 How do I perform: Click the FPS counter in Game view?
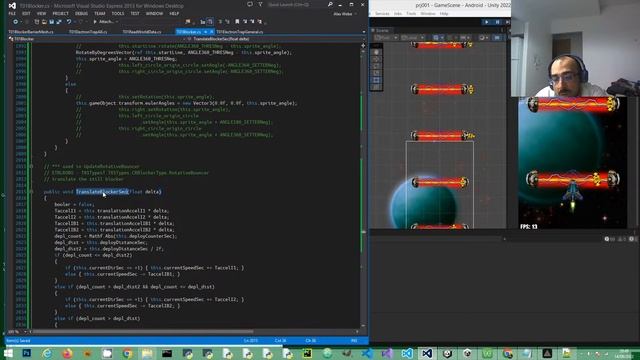click(x=529, y=227)
